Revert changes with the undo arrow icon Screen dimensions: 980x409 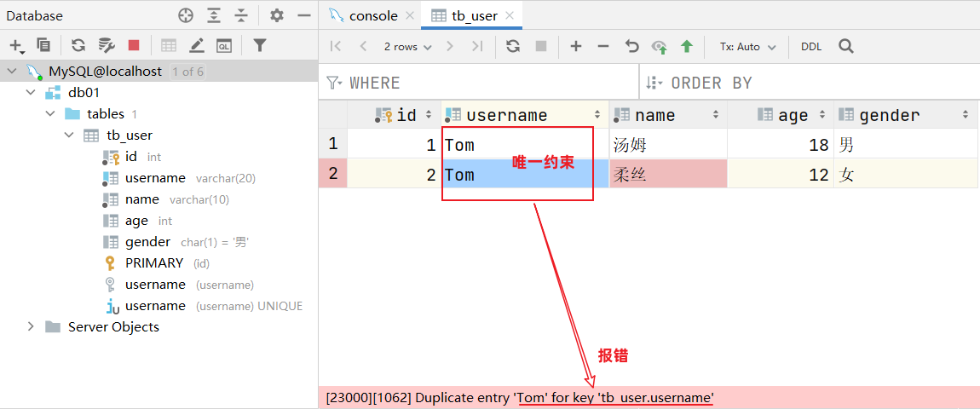[x=631, y=47]
